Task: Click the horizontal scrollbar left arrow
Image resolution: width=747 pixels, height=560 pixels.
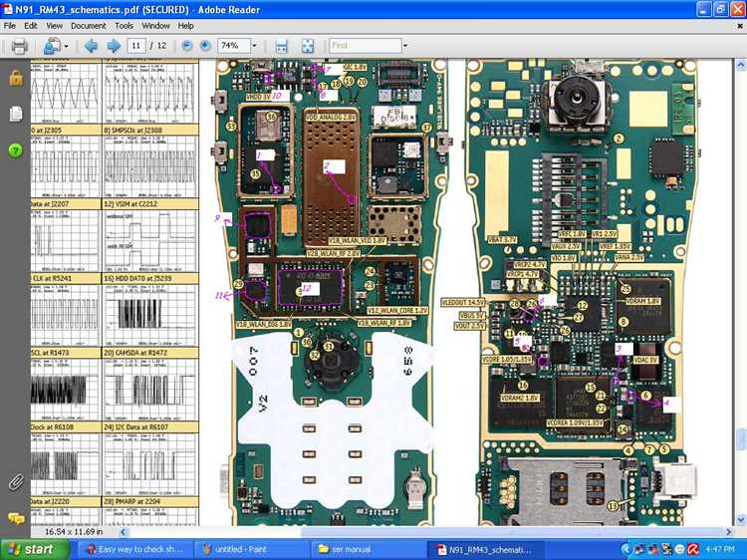Action: pos(123,531)
